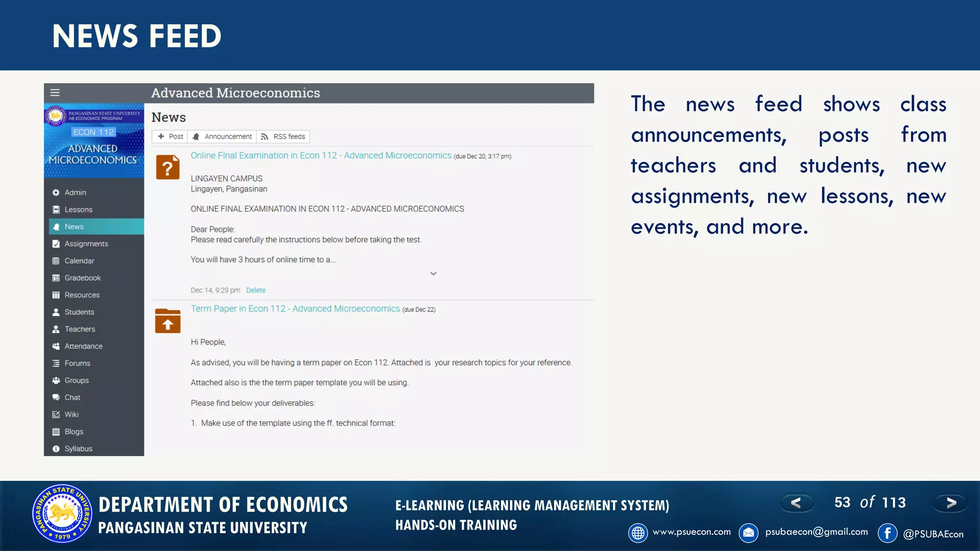Screen dimensions: 980x551
Task: Open Calendar in the sidebar
Action: 96,261
